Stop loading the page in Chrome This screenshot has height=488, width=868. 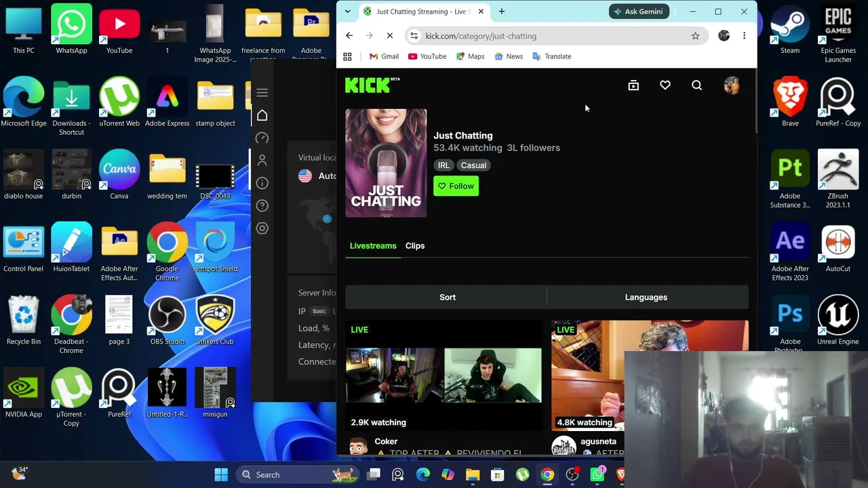pyautogui.click(x=390, y=36)
